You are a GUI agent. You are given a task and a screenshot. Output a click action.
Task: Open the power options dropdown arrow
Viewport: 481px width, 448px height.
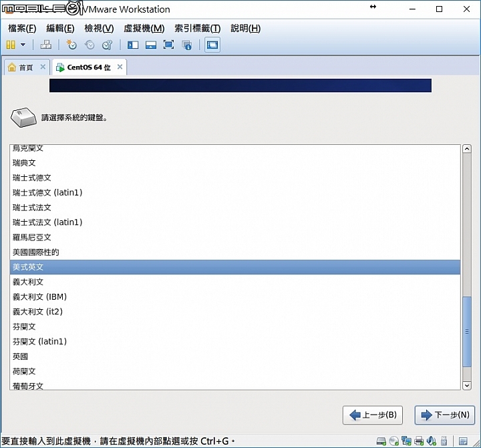[x=23, y=45]
